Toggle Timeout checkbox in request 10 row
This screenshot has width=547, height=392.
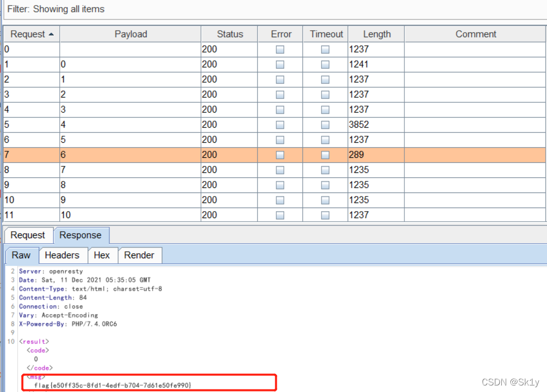pyautogui.click(x=325, y=201)
